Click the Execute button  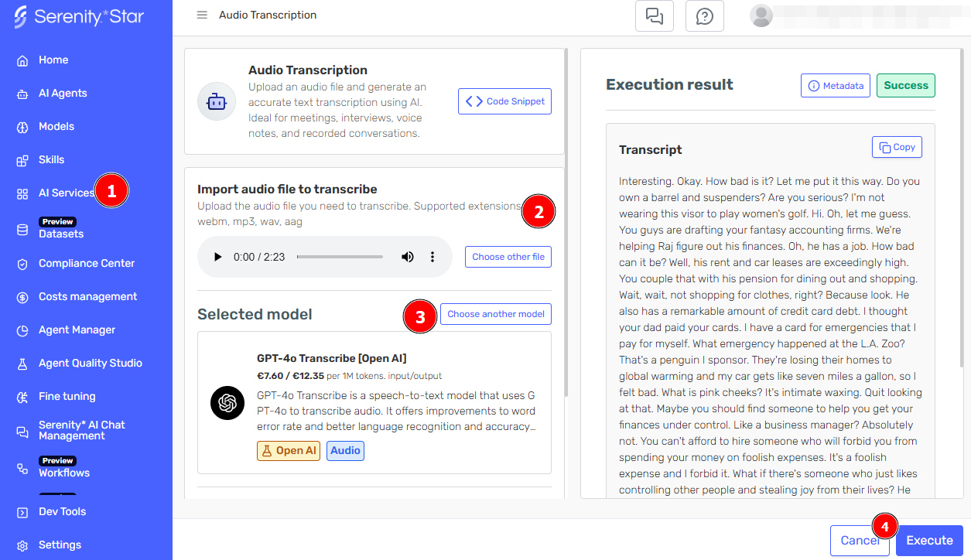929,541
